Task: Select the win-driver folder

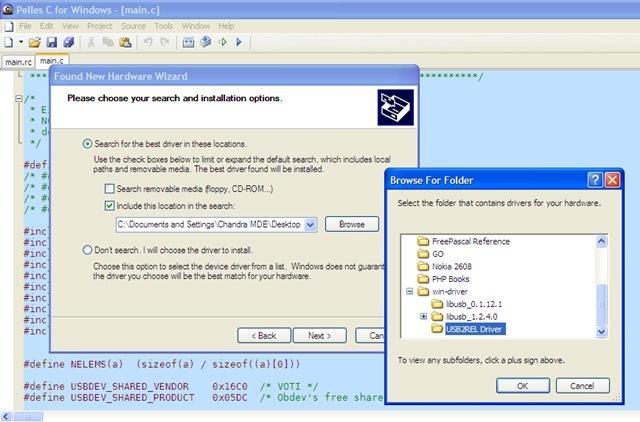Action: point(450,292)
